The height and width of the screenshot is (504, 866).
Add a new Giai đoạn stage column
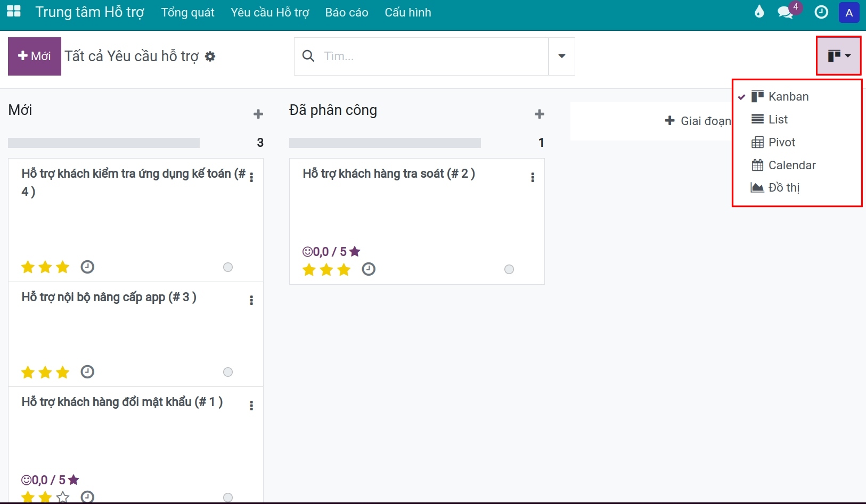pos(698,121)
